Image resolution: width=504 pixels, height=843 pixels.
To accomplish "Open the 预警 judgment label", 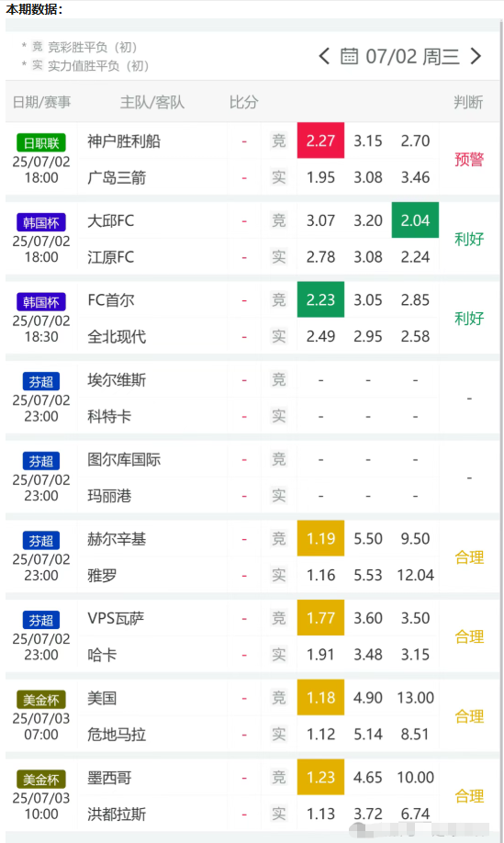I will tap(469, 159).
